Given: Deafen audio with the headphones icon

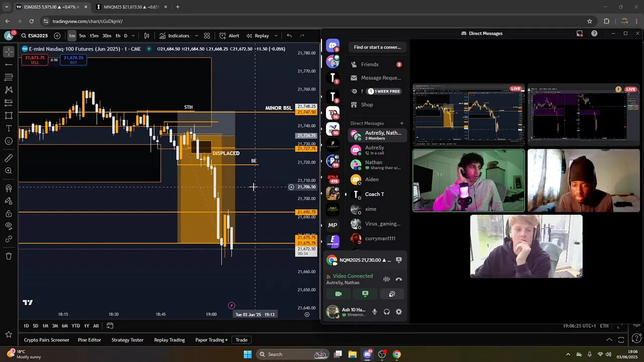Looking at the screenshot, I should [386, 312].
